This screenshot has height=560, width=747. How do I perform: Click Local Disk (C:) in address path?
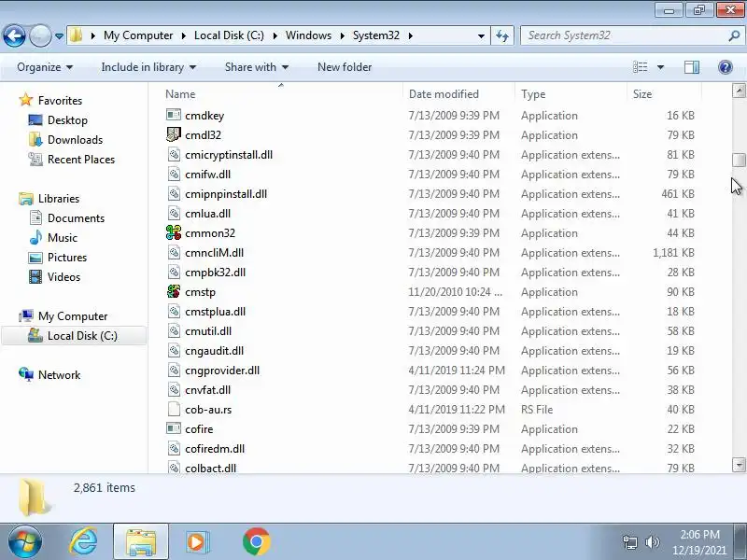pos(229,35)
